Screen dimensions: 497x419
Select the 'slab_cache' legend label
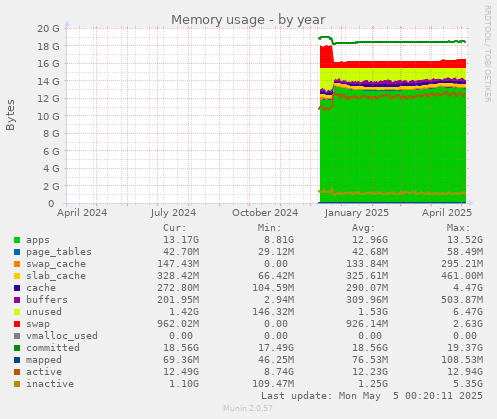coord(56,276)
